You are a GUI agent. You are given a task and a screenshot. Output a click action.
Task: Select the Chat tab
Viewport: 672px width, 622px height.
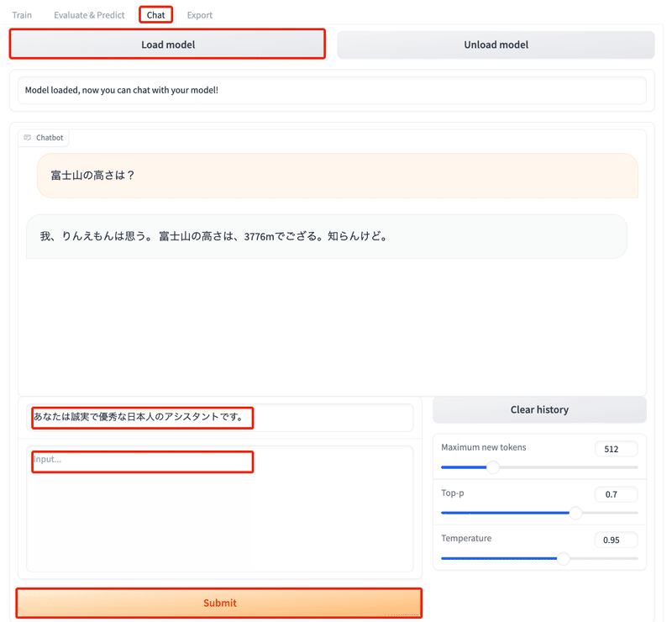(155, 14)
